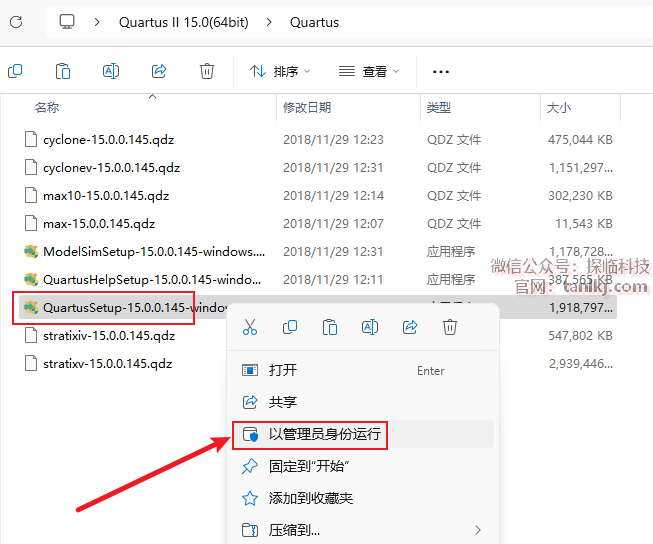The image size is (653, 544).
Task: Choose 添加到收藏夹 from the context menu
Action: coord(362,498)
